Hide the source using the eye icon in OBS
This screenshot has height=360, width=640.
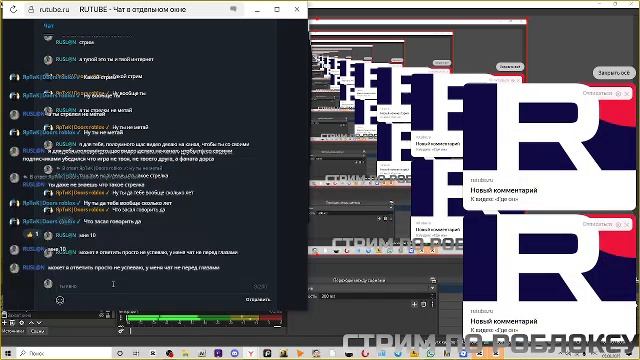pyautogui.click(x=101, y=315)
